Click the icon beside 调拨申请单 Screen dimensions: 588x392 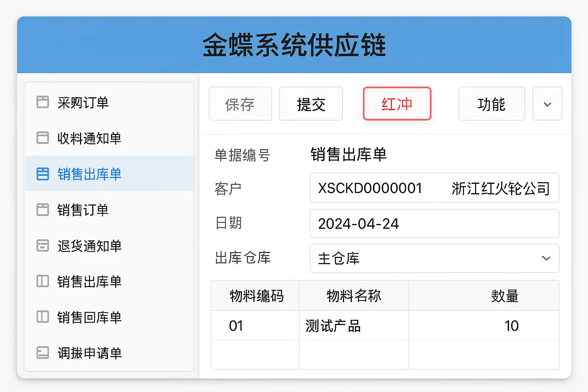click(x=42, y=353)
